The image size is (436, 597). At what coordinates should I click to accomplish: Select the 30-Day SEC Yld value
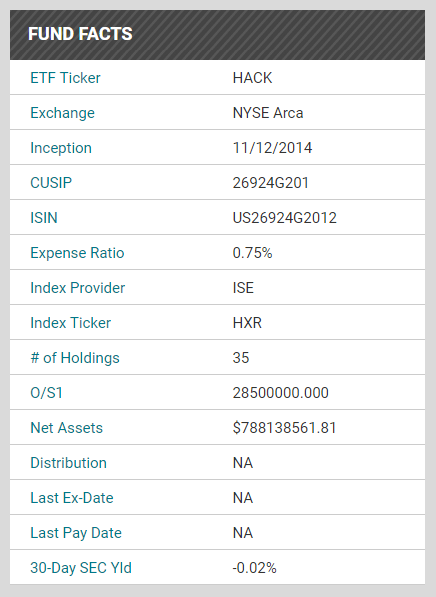coord(254,568)
